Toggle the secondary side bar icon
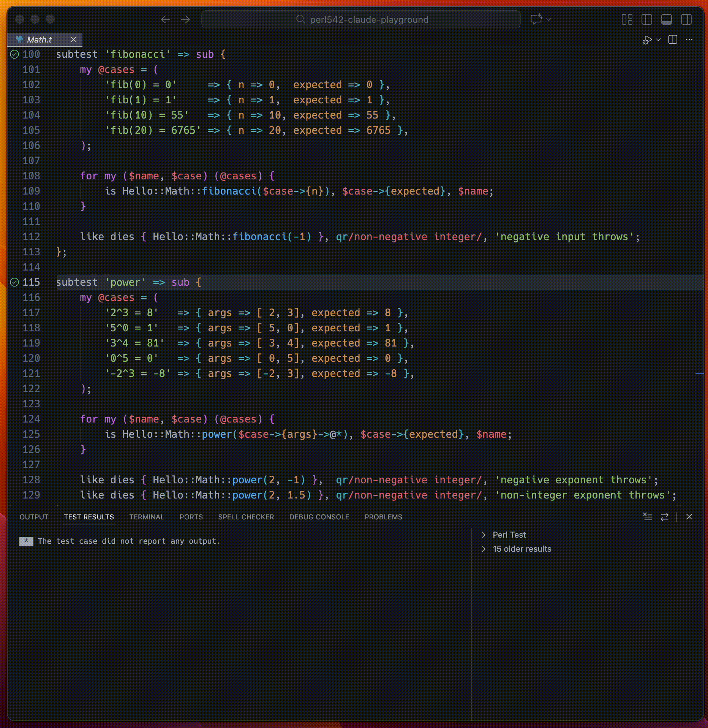 pos(687,19)
